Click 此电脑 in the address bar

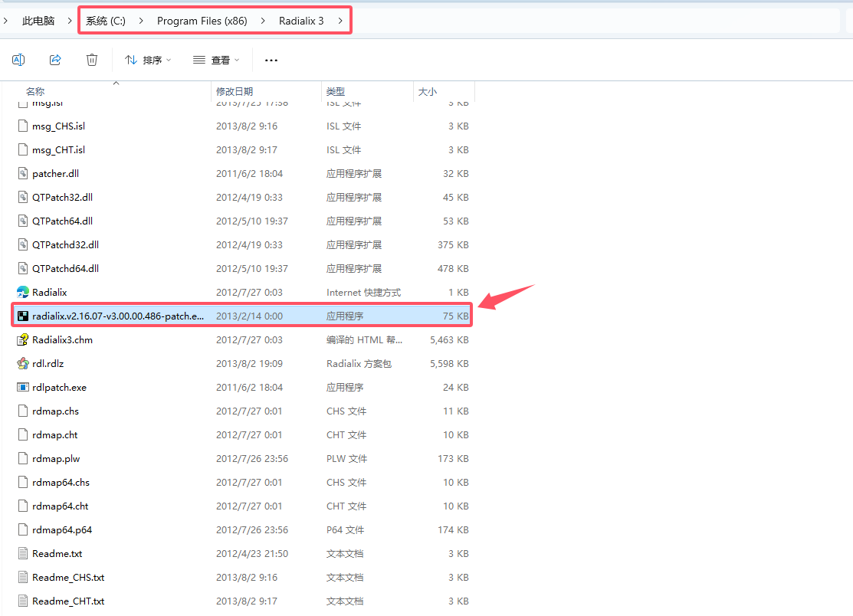point(38,21)
